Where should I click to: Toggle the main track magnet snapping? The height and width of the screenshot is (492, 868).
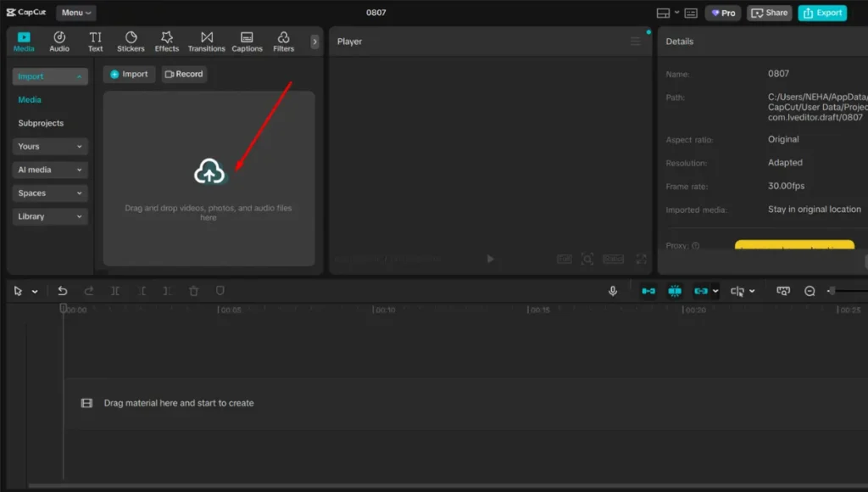[648, 291]
